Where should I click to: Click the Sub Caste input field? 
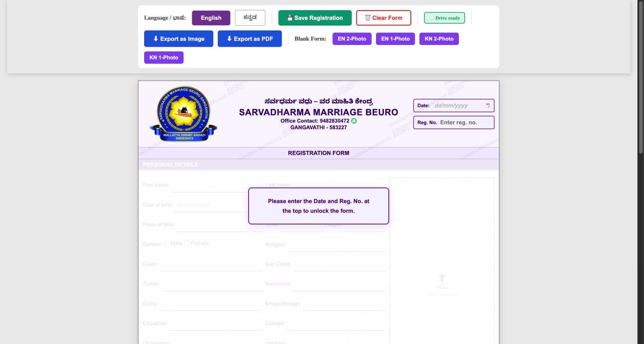pos(339,265)
